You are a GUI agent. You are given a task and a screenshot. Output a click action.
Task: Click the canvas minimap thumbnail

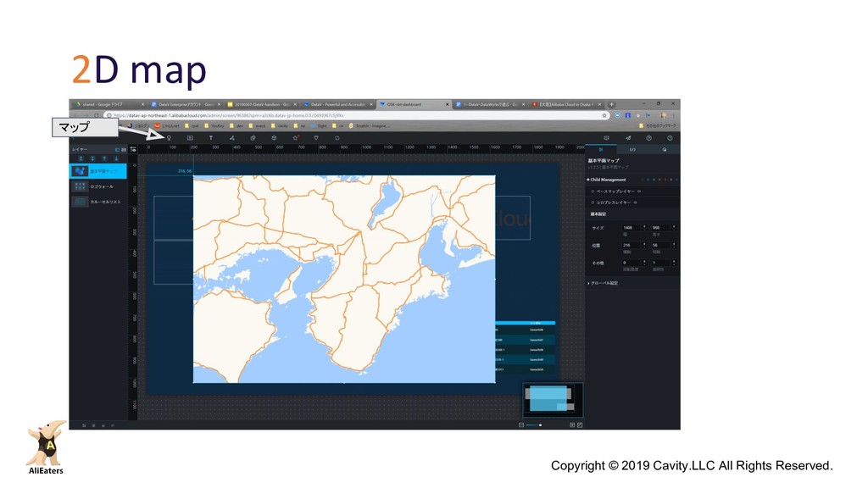[553, 400]
